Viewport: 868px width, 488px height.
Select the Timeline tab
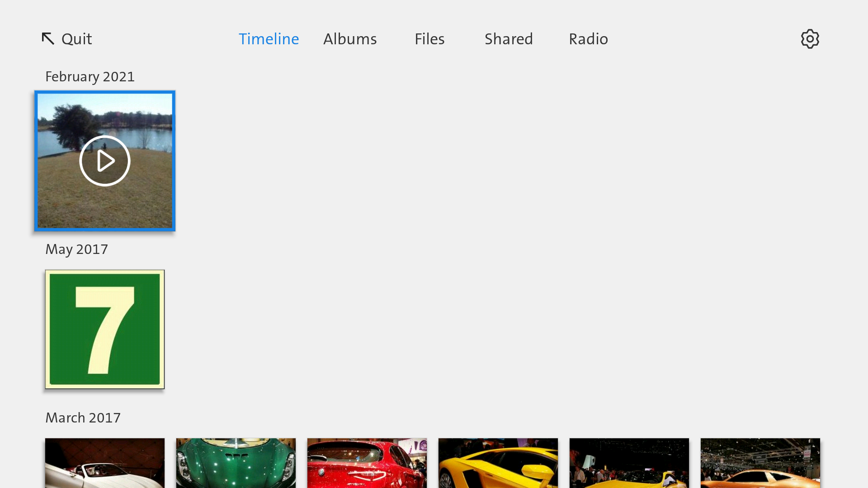(269, 38)
